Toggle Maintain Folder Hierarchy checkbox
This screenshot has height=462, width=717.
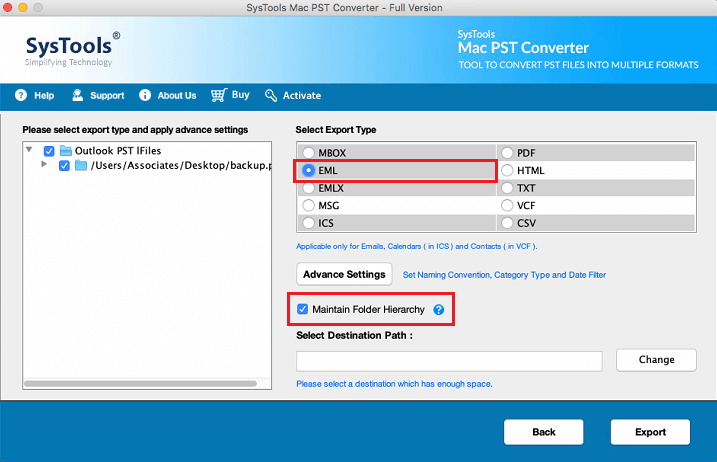point(303,309)
